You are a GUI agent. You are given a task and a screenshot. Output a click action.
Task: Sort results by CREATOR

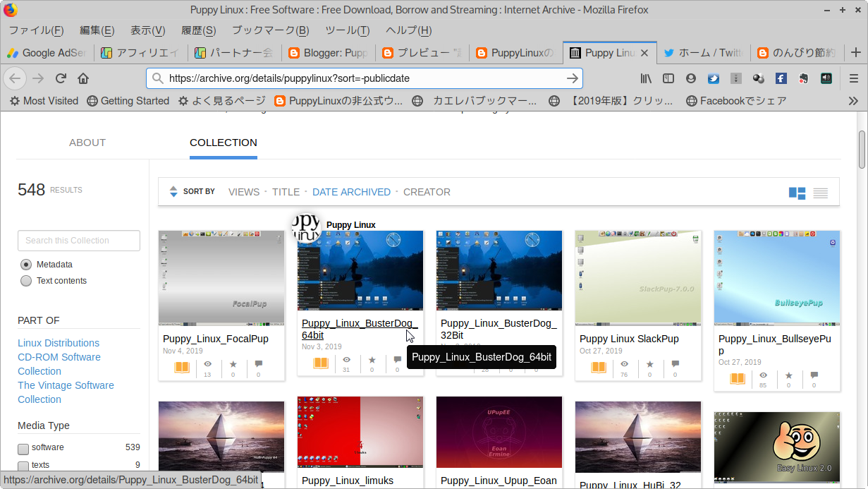point(427,192)
